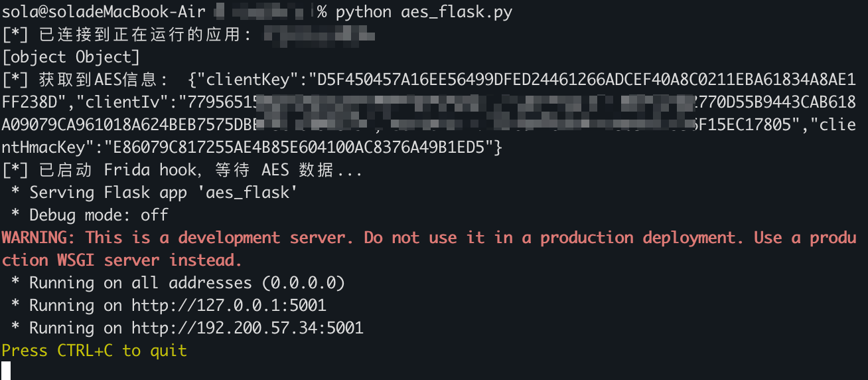Screen dimensions: 868x380
Task: Click the 'python aes_flask.py' command text
Action: pyautogui.click(x=423, y=12)
